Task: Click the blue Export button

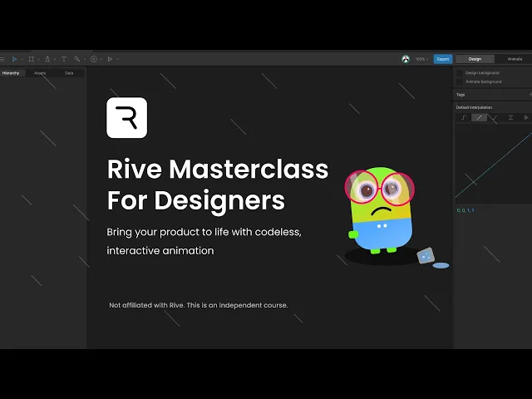Action: click(x=443, y=59)
